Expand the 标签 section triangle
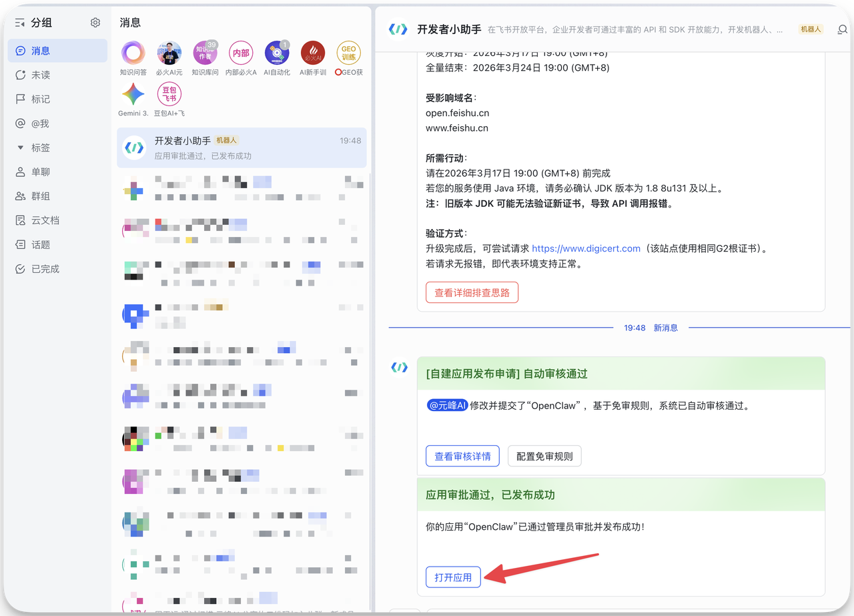Screen dimensions: 854x616 pyautogui.click(x=21, y=147)
